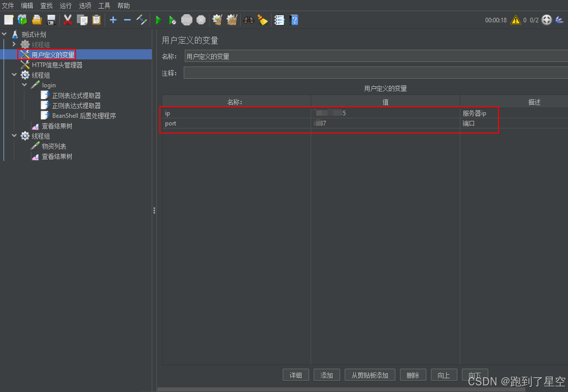Viewport: 568px width, 392px height.
Task: Click the 注释 comment input field
Action: coord(376,73)
